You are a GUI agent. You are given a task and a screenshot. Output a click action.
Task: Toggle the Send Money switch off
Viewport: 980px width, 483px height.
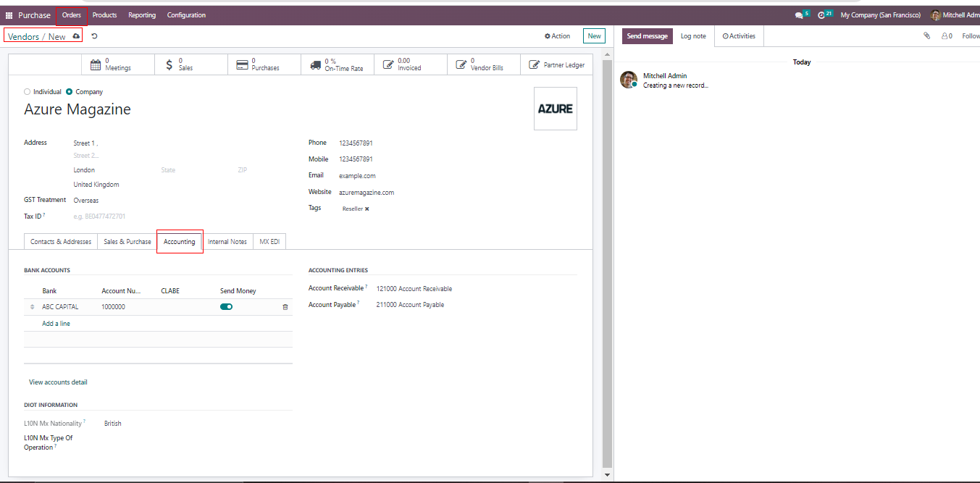tap(226, 307)
